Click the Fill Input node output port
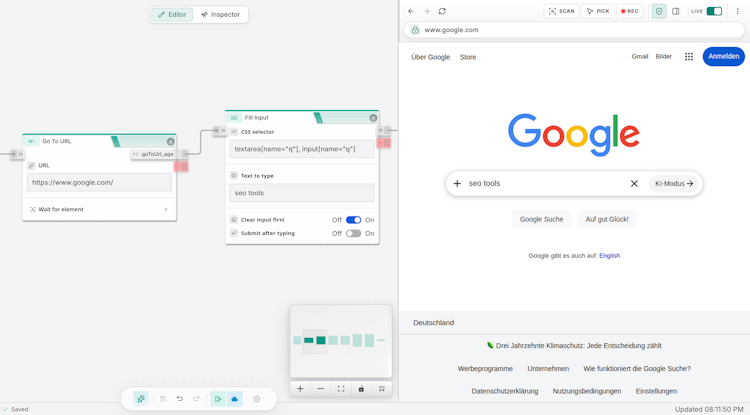The width and height of the screenshot is (750, 415). coord(384,130)
